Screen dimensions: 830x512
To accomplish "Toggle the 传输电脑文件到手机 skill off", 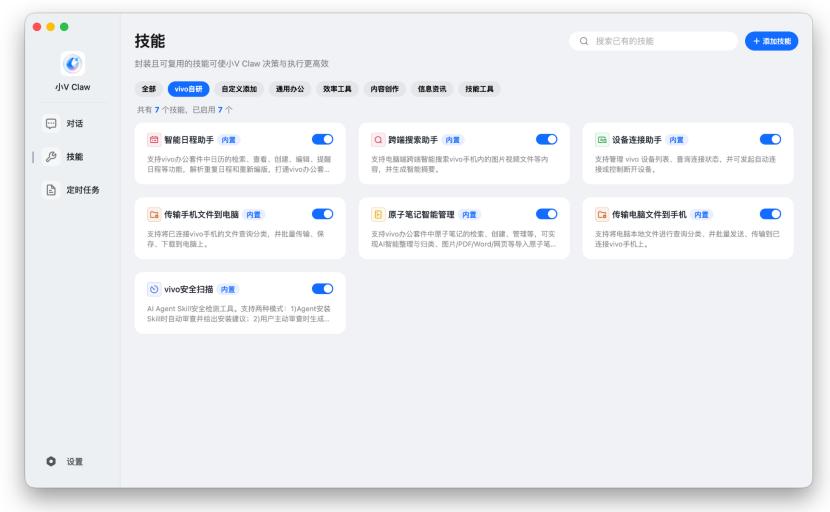I will point(770,214).
